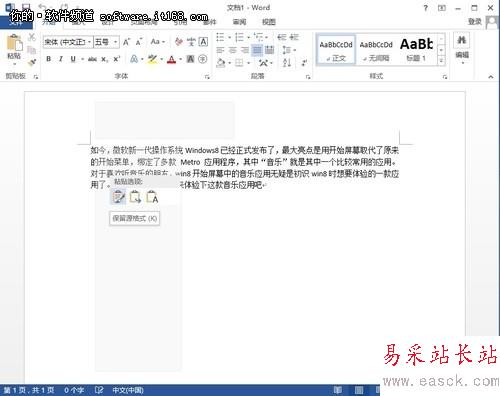Apply Character Shading gray A icon
The image size is (500, 396).
[190, 59]
